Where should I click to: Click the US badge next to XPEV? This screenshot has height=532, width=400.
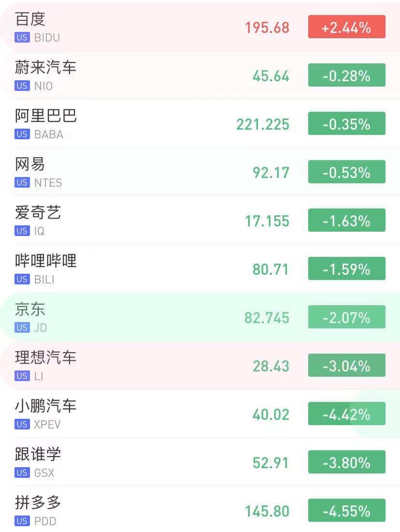point(22,425)
